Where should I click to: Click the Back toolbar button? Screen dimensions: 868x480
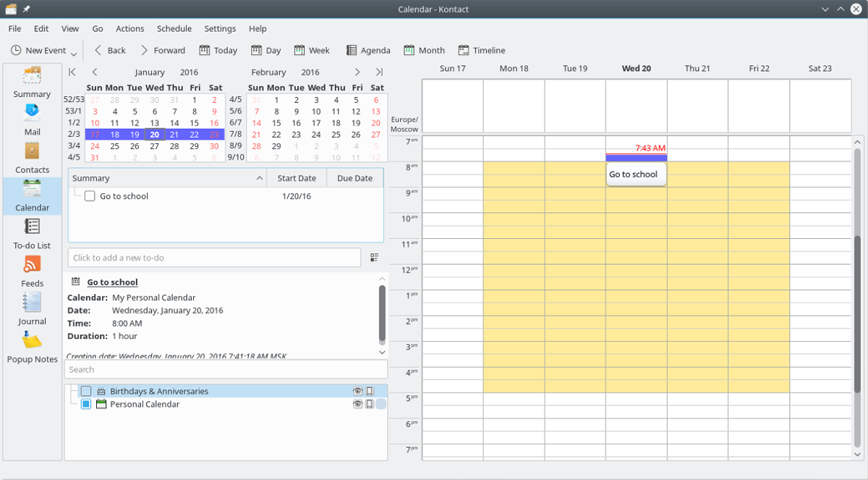[x=109, y=50]
